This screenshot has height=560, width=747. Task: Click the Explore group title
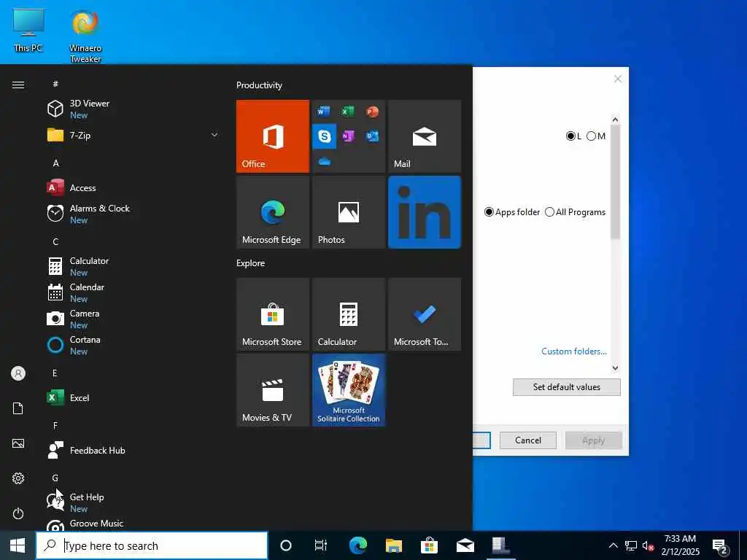point(251,262)
